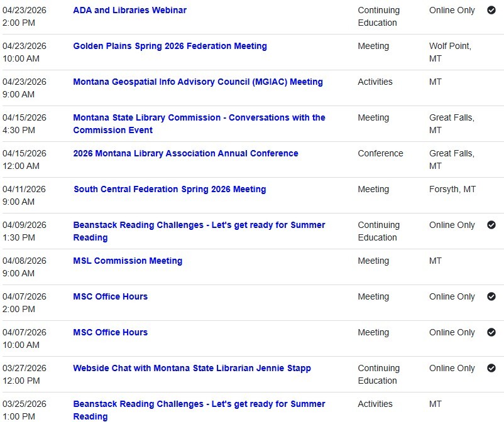This screenshot has width=504, height=422.
Task: Click checkmark icon for 10:00 AM MSC Office Hours
Action: tap(493, 332)
